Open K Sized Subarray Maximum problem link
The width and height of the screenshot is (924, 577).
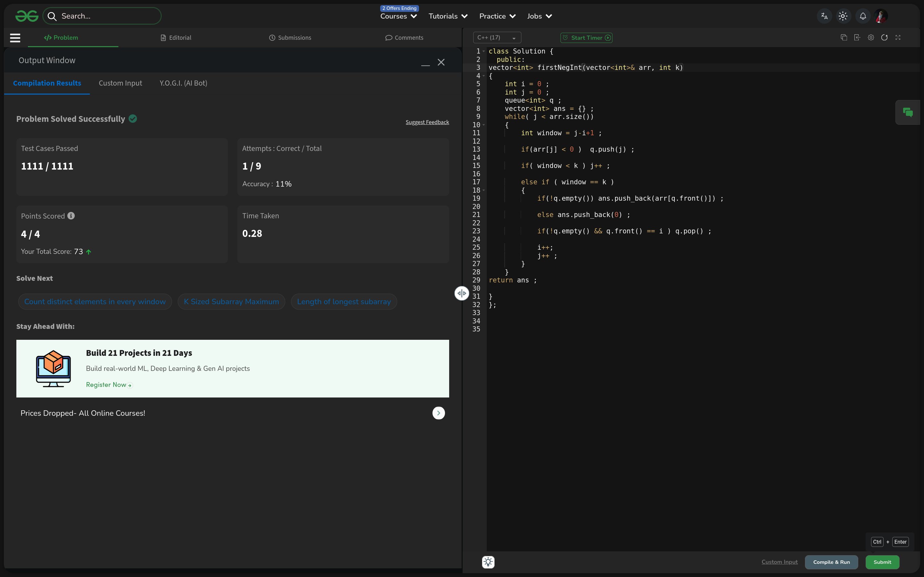click(x=231, y=301)
